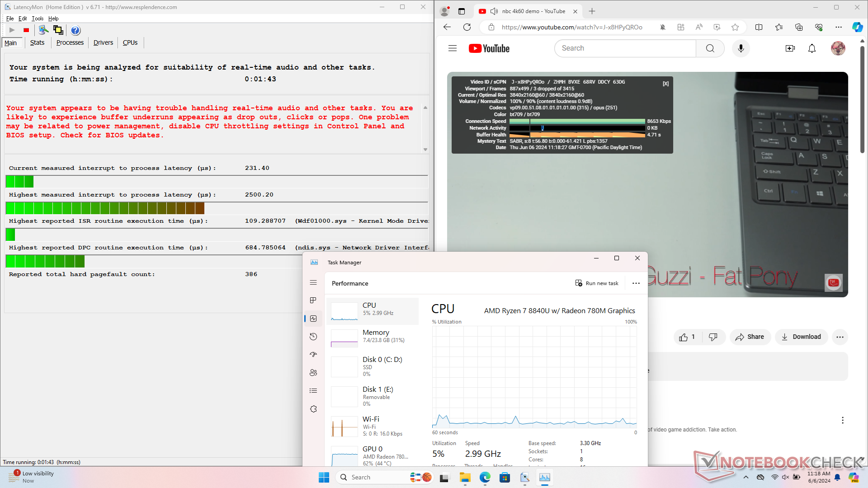Switch to the Drivers tab
The width and height of the screenshot is (868, 488).
[x=103, y=42]
